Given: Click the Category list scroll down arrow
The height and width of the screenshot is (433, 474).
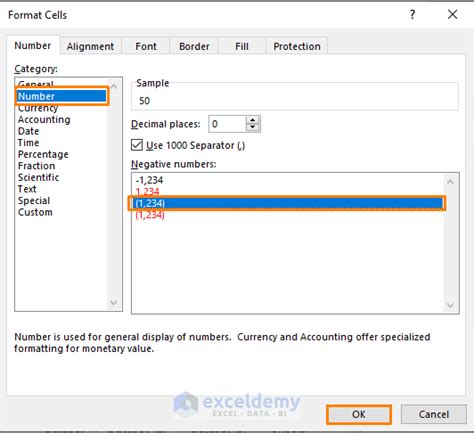Looking at the screenshot, I should 114,302.
